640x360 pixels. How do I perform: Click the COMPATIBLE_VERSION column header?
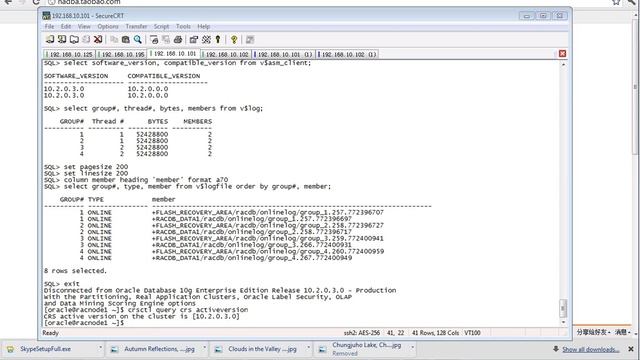coord(164,76)
